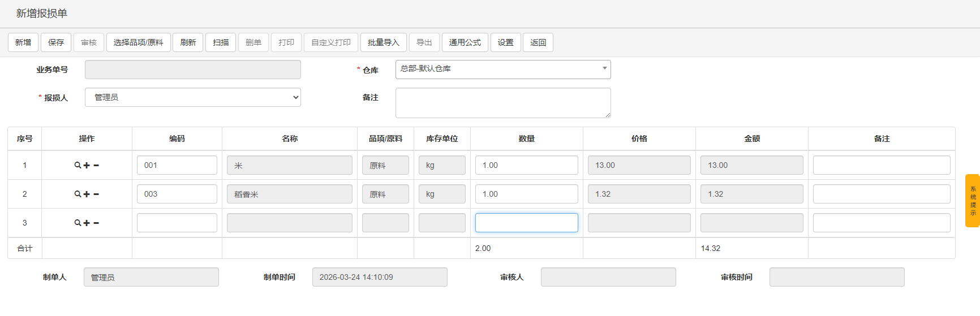Click the 返回 button
Image resolution: width=980 pixels, height=316 pixels.
[x=538, y=42]
